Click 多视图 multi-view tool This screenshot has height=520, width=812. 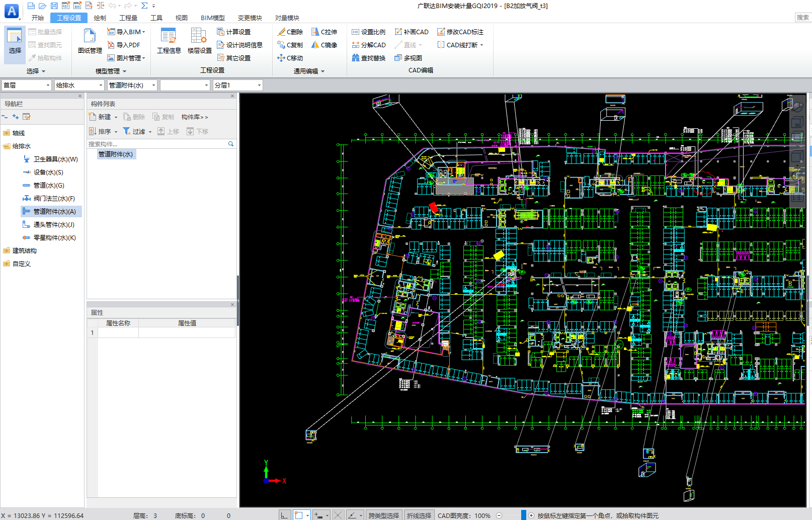(409, 58)
